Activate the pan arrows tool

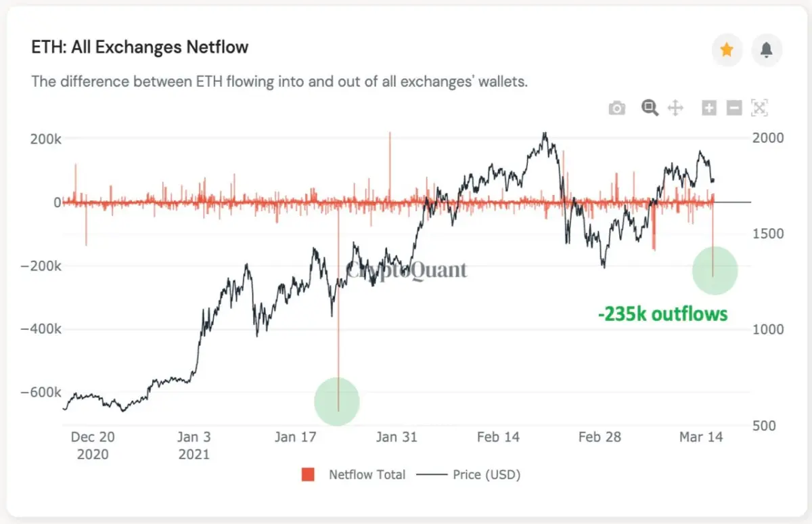pyautogui.click(x=675, y=108)
